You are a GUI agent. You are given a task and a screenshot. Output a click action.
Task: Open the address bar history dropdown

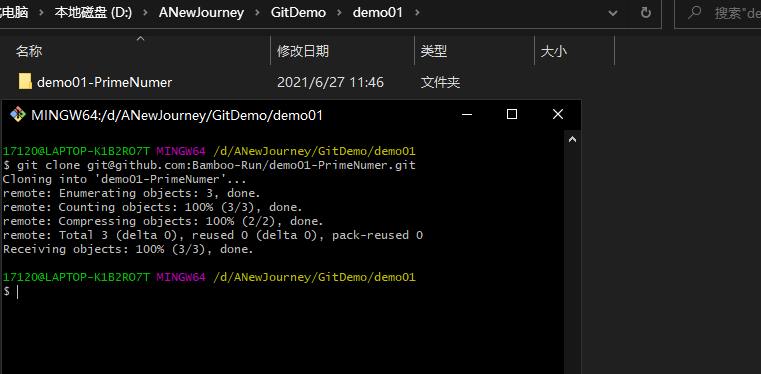click(x=612, y=13)
